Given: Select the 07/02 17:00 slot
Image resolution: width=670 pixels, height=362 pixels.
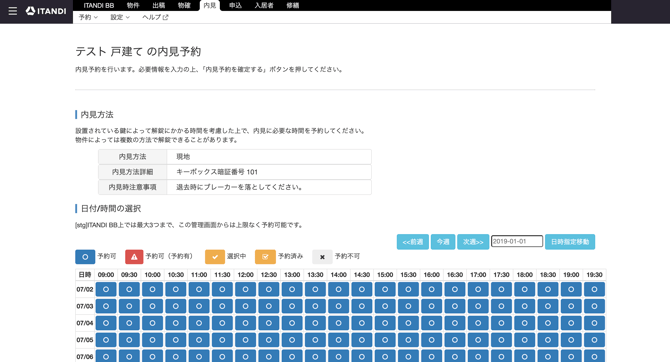Looking at the screenshot, I should click(478, 289).
